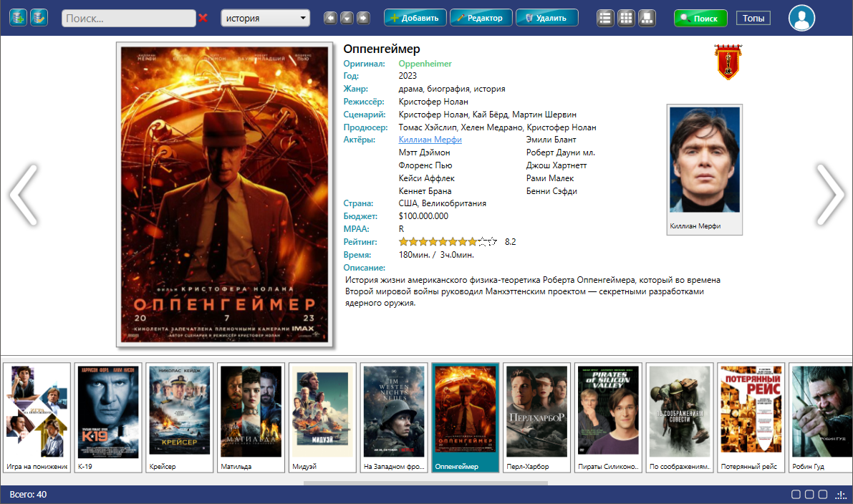Screen dimensions: 853x504
Task: Click actor name Роберт Дауни мл.
Action: (x=560, y=152)
